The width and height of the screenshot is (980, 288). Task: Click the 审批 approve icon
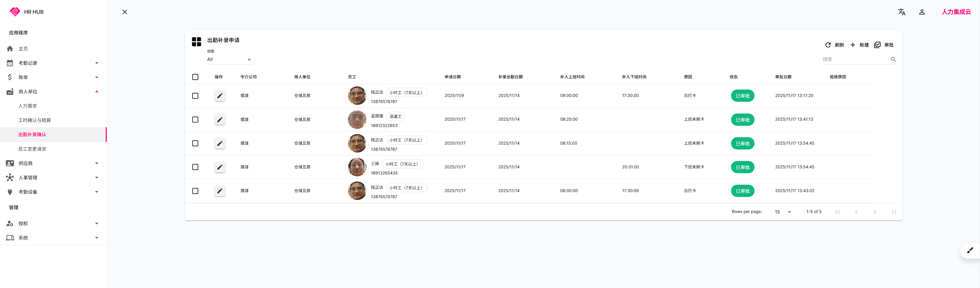(877, 45)
